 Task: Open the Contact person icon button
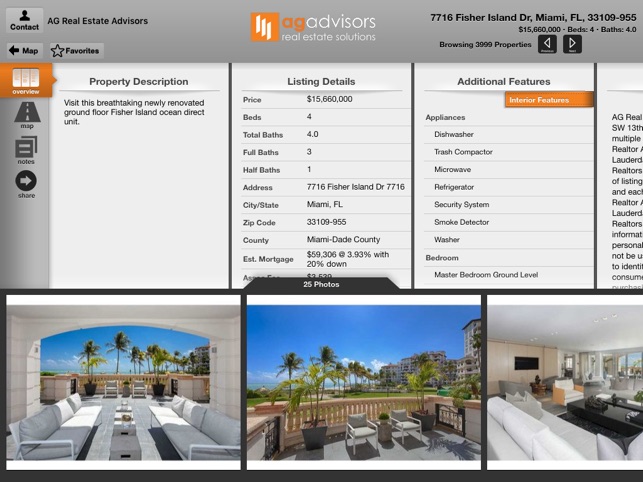pyautogui.click(x=25, y=20)
